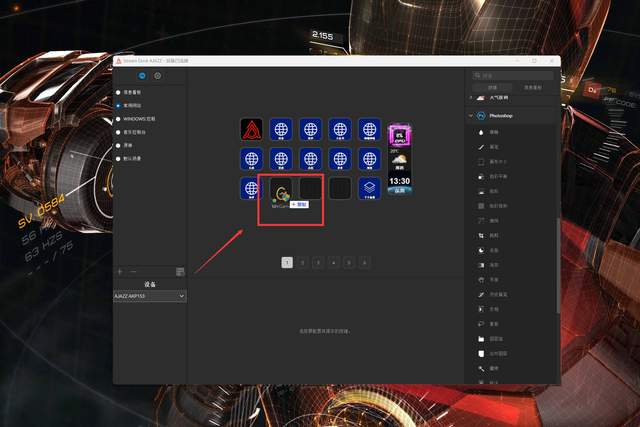Click the left tab under the search box
The width and height of the screenshot is (640, 427).
[x=493, y=87]
